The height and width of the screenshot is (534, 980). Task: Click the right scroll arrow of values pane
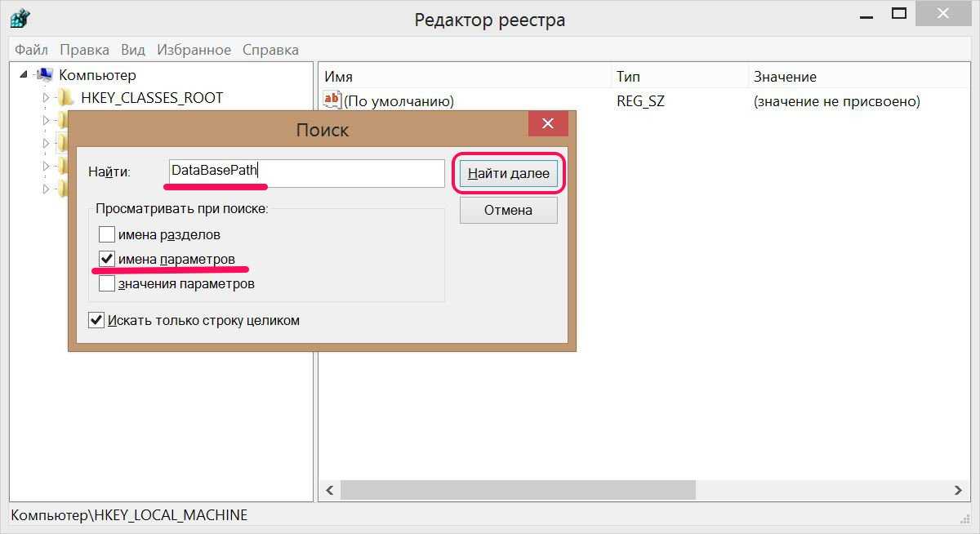958,490
